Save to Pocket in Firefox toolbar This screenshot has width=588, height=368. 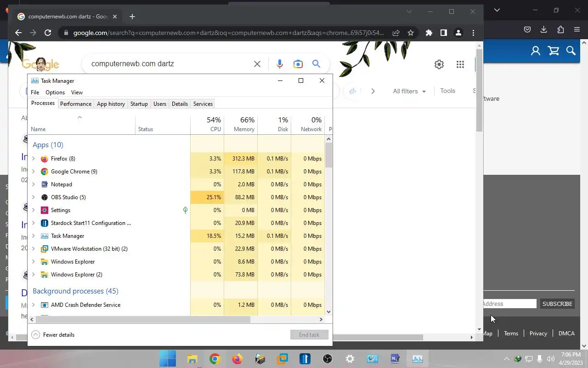click(x=527, y=29)
